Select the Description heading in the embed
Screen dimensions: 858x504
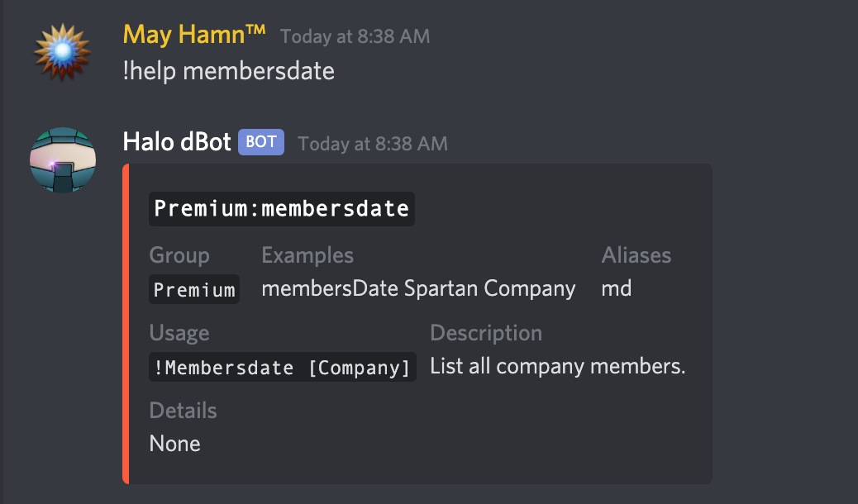coord(485,333)
